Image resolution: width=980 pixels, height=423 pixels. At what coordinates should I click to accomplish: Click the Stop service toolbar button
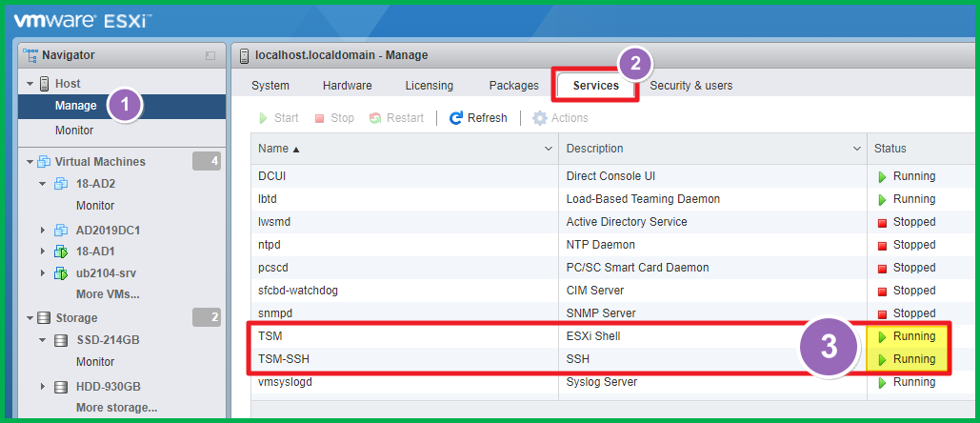click(x=334, y=118)
